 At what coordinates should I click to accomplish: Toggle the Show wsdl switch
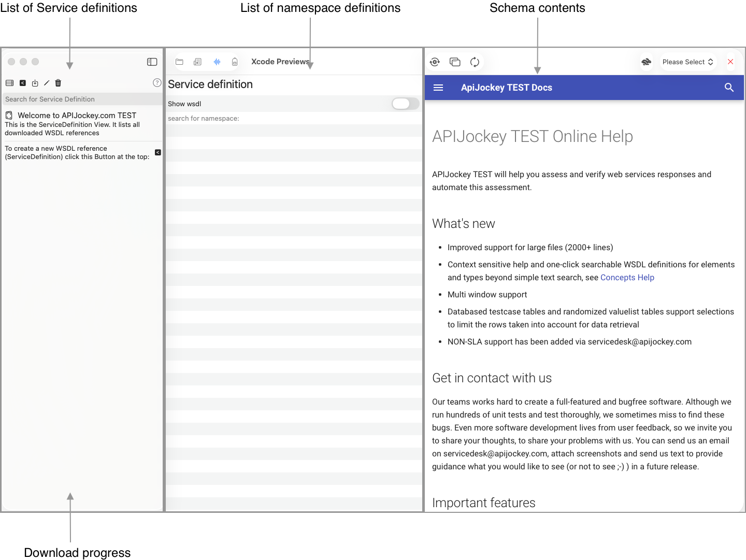[405, 104]
